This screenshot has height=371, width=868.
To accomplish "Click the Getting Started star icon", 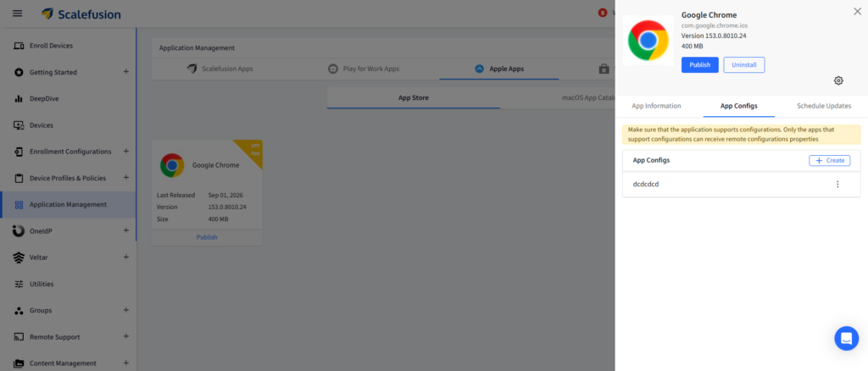I will (19, 73).
